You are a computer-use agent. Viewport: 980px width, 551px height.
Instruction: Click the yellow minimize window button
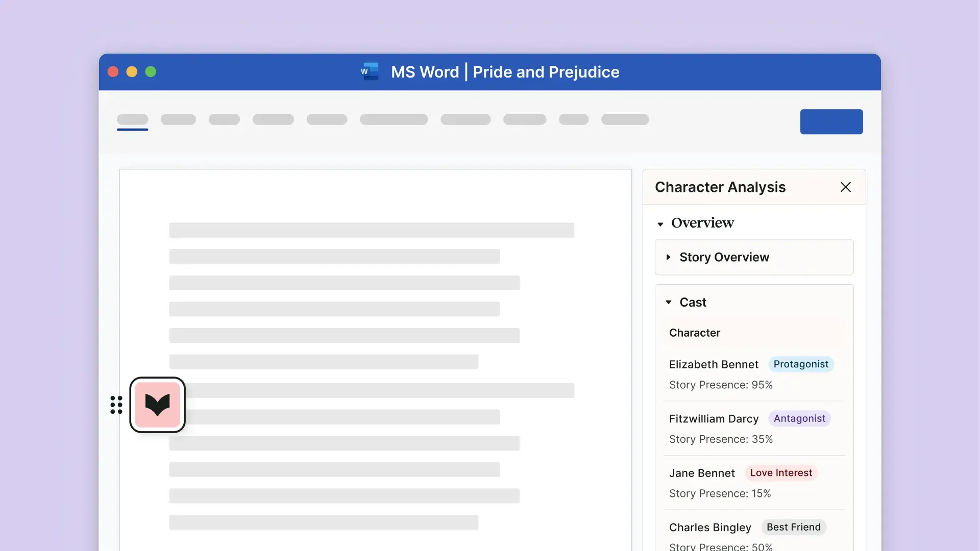[132, 72]
